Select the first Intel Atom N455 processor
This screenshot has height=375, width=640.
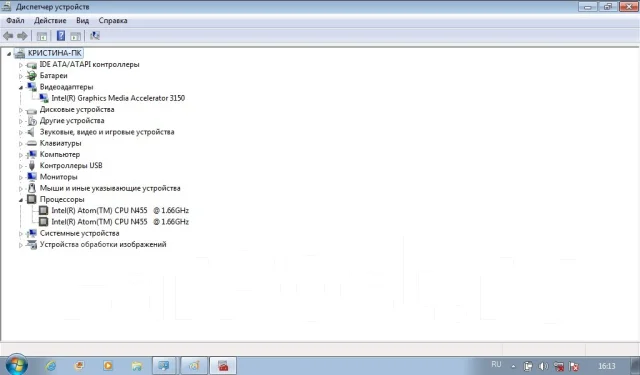pos(120,211)
